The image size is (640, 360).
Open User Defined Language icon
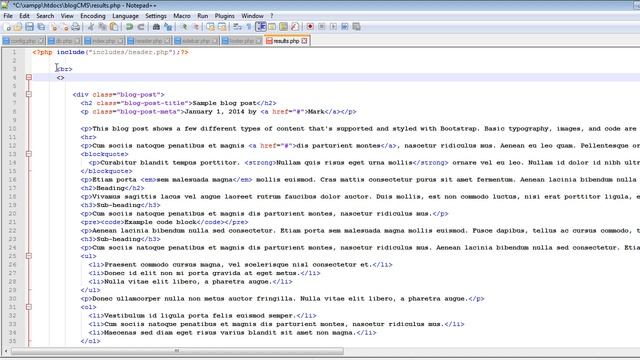click(272, 27)
